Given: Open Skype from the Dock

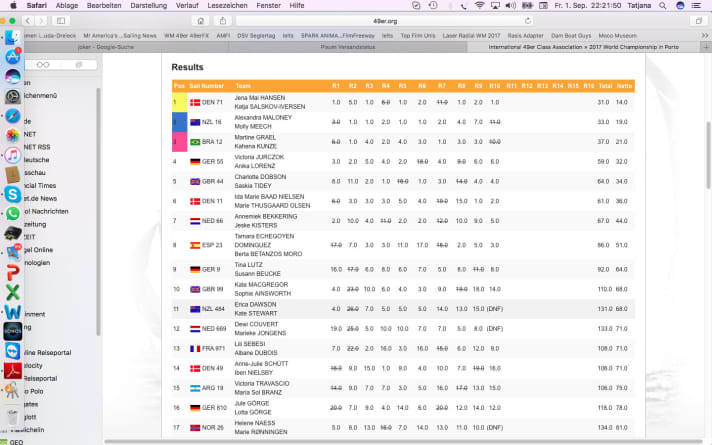Looking at the screenshot, I should click(12, 194).
